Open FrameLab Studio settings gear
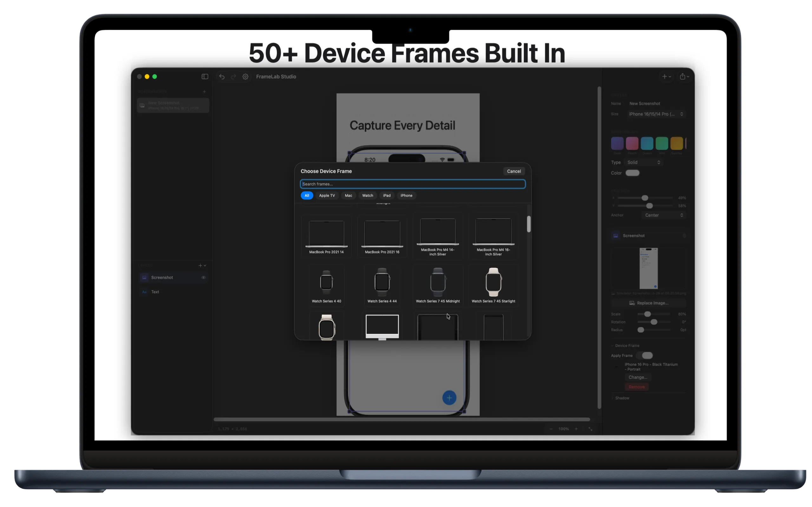Screen dimensions: 812x507 coord(245,76)
